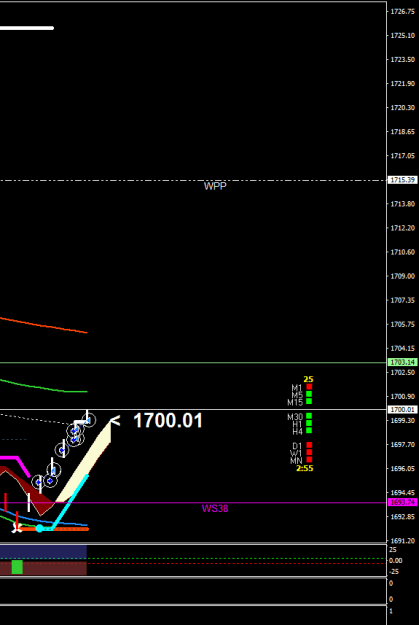Click the red W1 signal square
Screen dimensions: 419x625
pyautogui.click(x=309, y=452)
